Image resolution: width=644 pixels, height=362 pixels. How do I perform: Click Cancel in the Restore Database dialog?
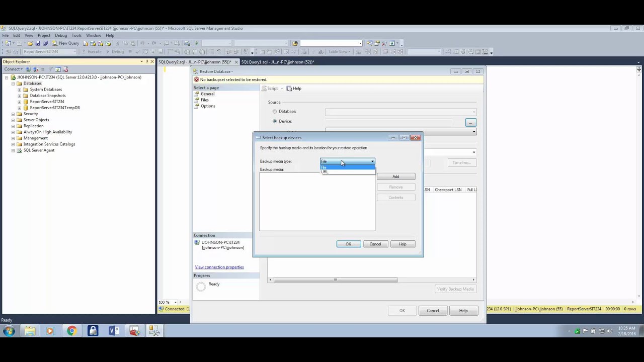pyautogui.click(x=433, y=311)
